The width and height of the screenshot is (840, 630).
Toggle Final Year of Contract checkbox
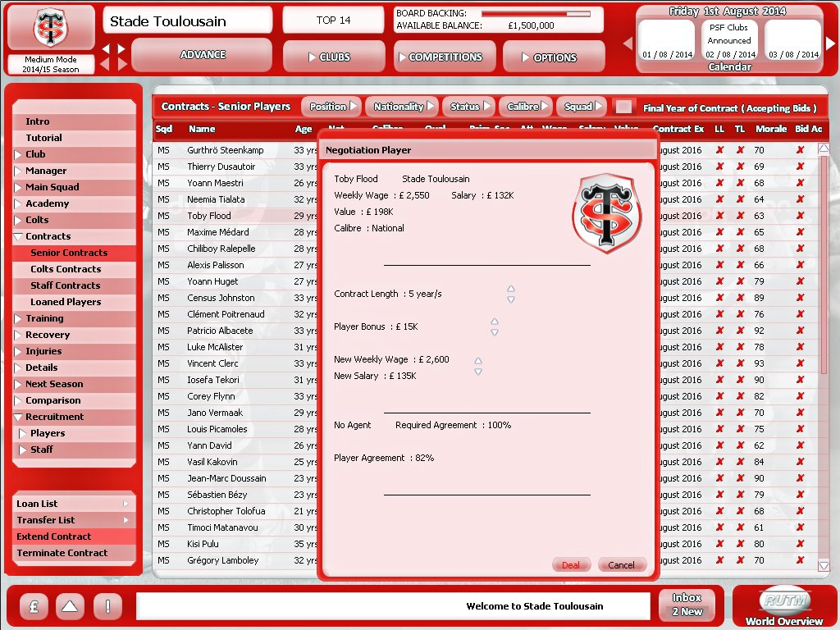point(623,107)
